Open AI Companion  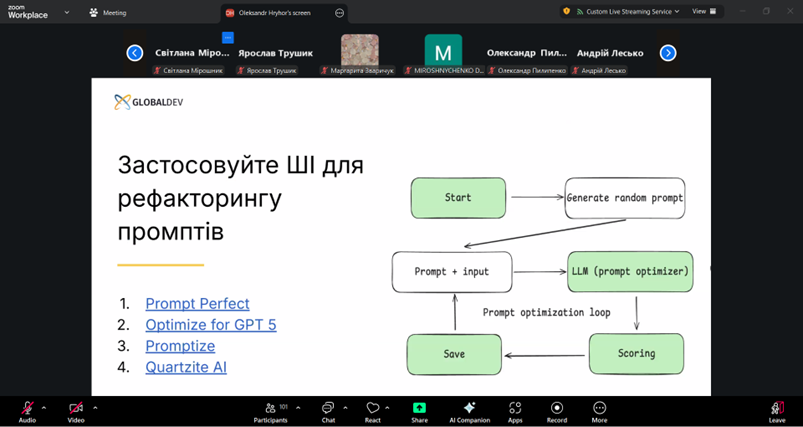469,408
